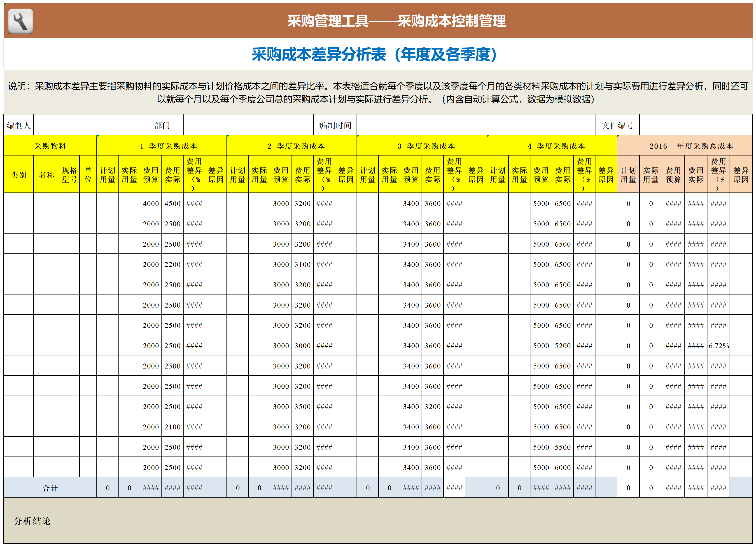Click the 文件编号 label cell
Image resolution: width=756 pixels, height=547 pixels.
coord(617,125)
